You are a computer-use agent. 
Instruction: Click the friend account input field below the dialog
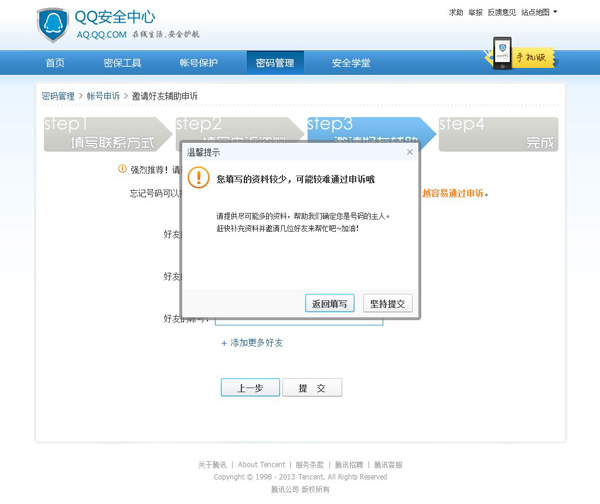299,323
